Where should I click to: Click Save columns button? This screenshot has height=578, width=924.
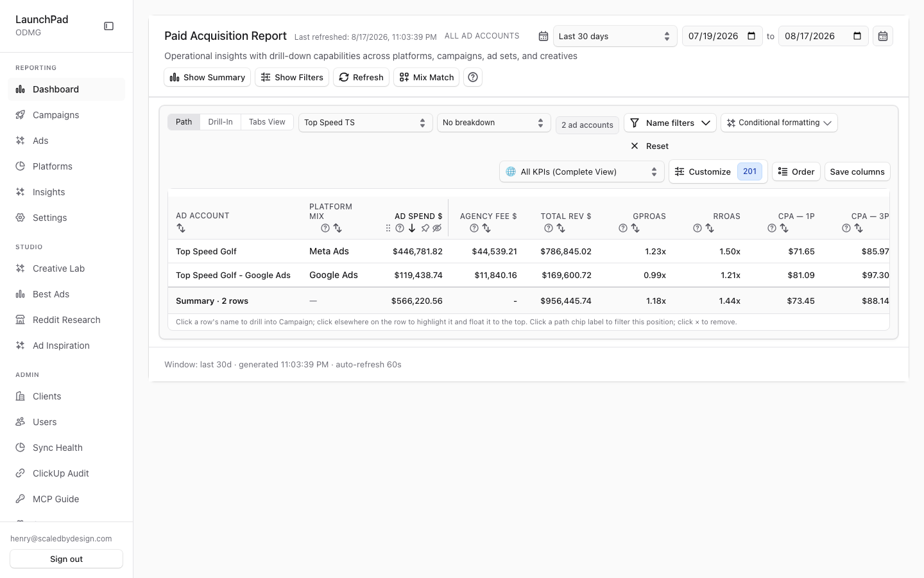pos(857,171)
